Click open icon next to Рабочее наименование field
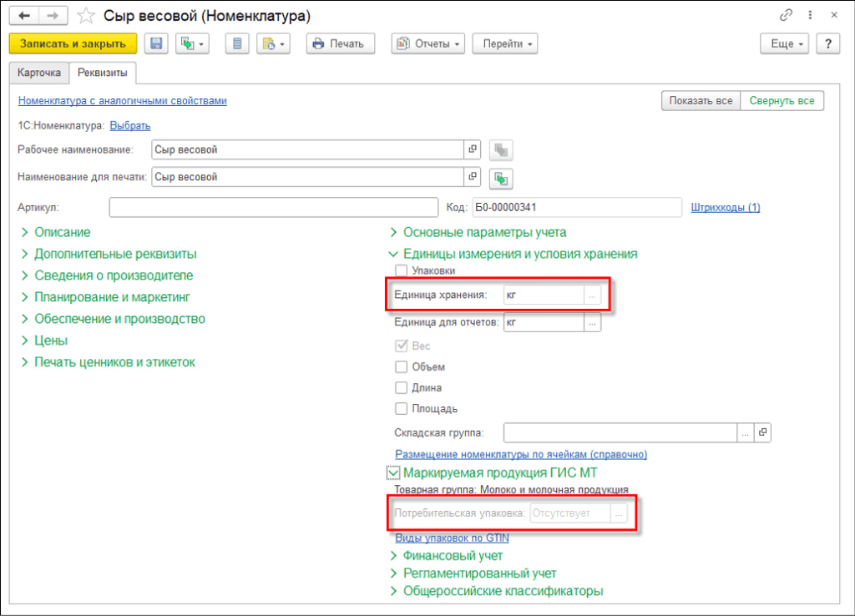This screenshot has height=616, width=855. 473,149
